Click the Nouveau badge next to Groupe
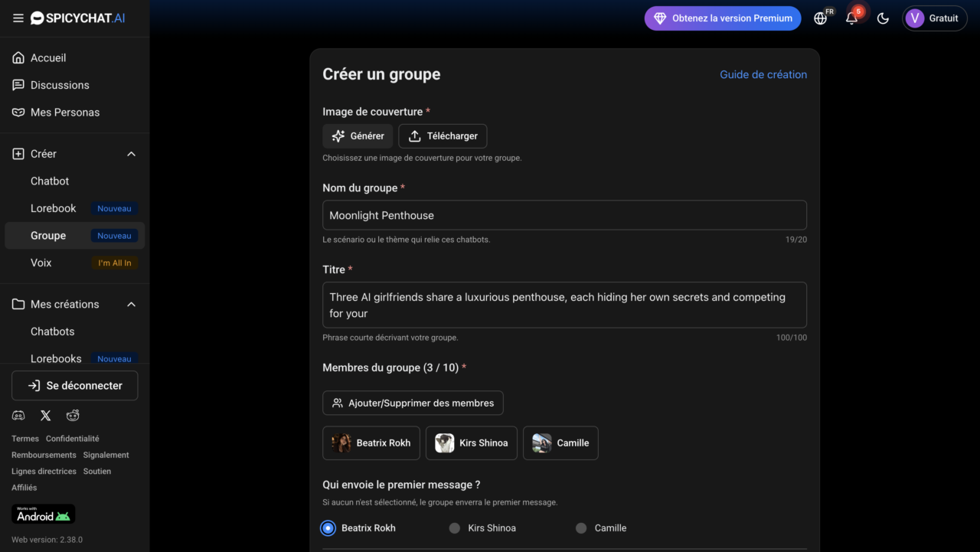Viewport: 980px width, 552px height. pyautogui.click(x=115, y=236)
